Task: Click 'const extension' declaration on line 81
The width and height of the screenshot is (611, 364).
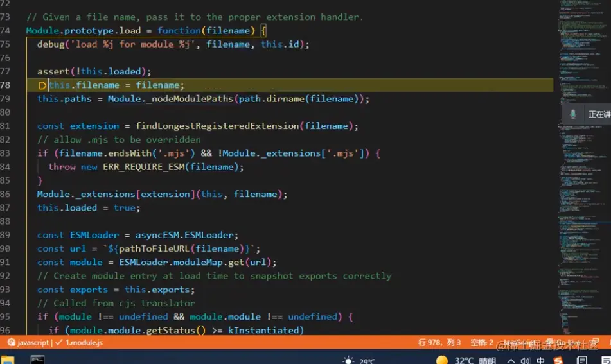Action: pos(78,126)
